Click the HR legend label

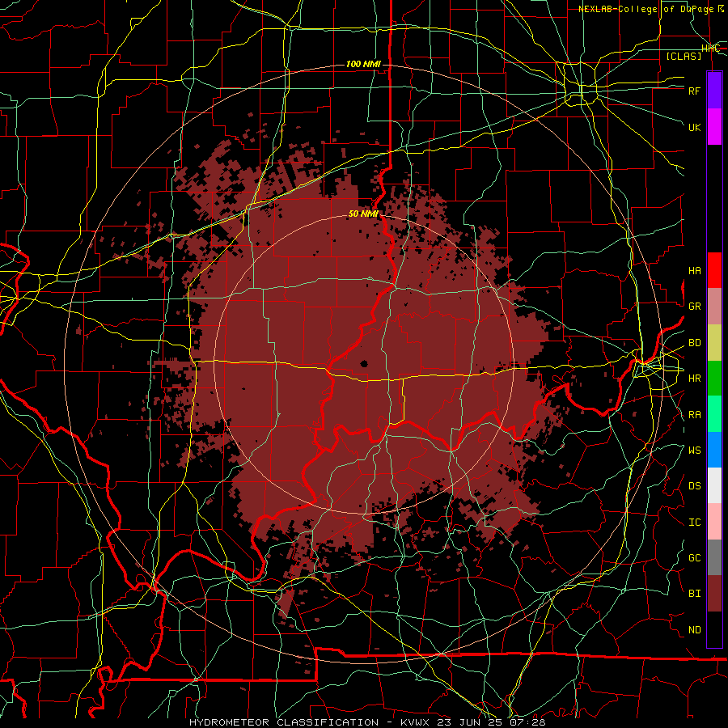tap(695, 379)
